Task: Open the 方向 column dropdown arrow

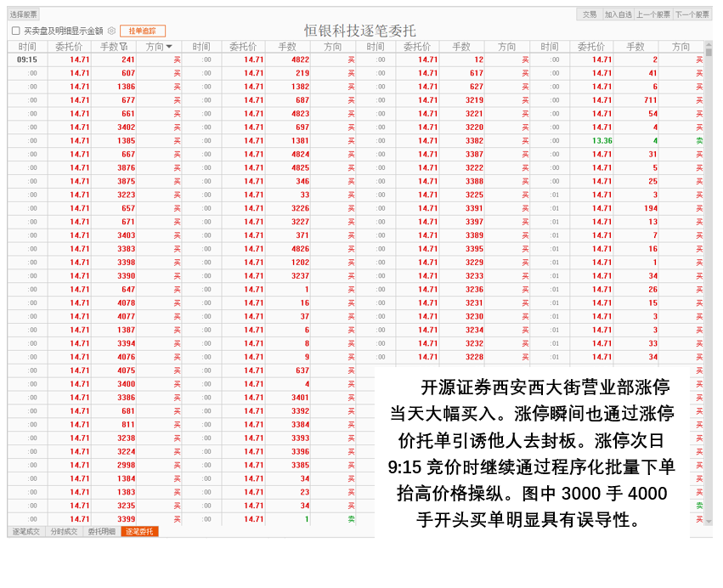Action: (x=169, y=47)
